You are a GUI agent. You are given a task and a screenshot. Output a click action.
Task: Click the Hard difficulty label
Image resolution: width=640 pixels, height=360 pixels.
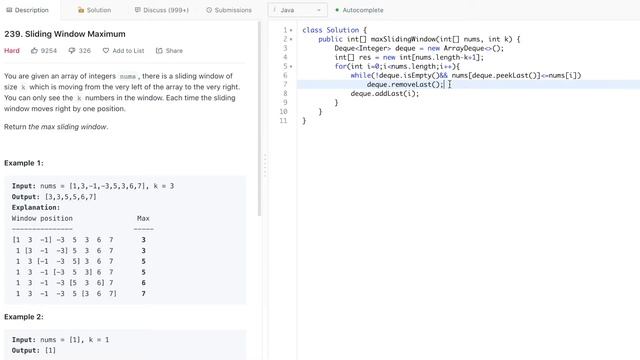pyautogui.click(x=12, y=51)
